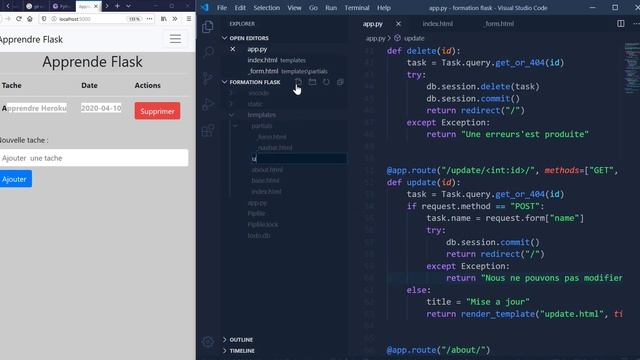Open Run and Debug view
Viewport: 640px width, 360px height.
208,104
